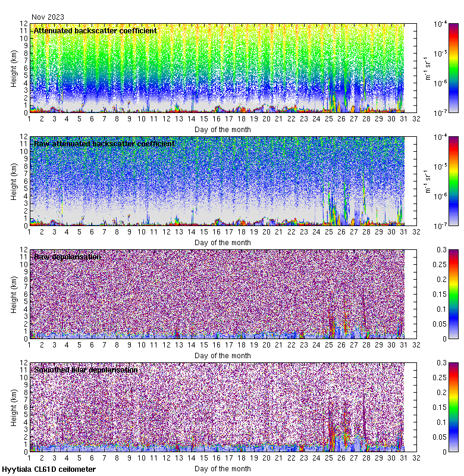Click the 0.1 tick on the Smoothed depolarisation colorbar
The image size is (464, 476).
point(442,422)
